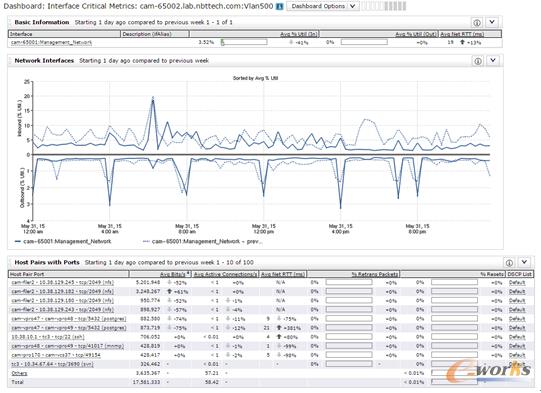Sort Basic Information by Avg Net RTT (ms)
Image resolution: width=541 pixels, height=393 pixels.
click(462, 34)
